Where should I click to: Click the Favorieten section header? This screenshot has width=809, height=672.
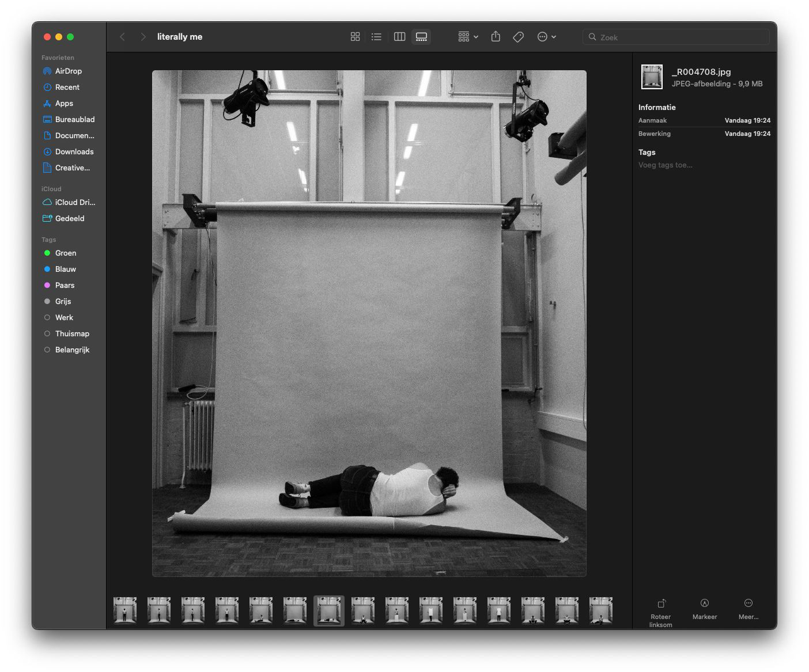[x=58, y=58]
